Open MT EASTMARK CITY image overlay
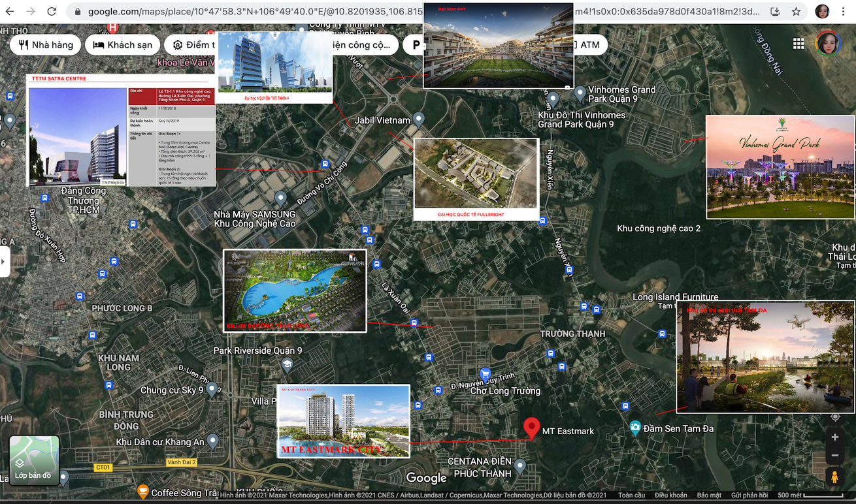Viewport: 856px width, 504px height. [x=344, y=421]
